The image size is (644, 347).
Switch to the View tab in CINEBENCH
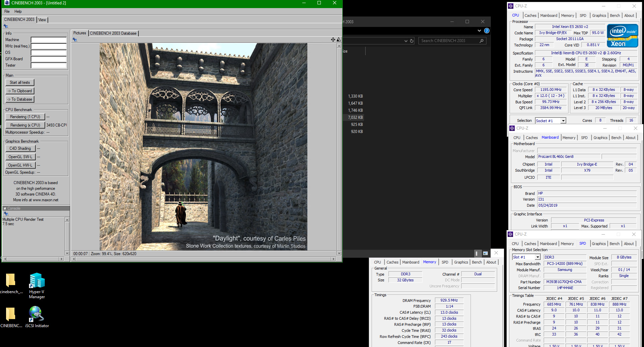[x=42, y=20]
